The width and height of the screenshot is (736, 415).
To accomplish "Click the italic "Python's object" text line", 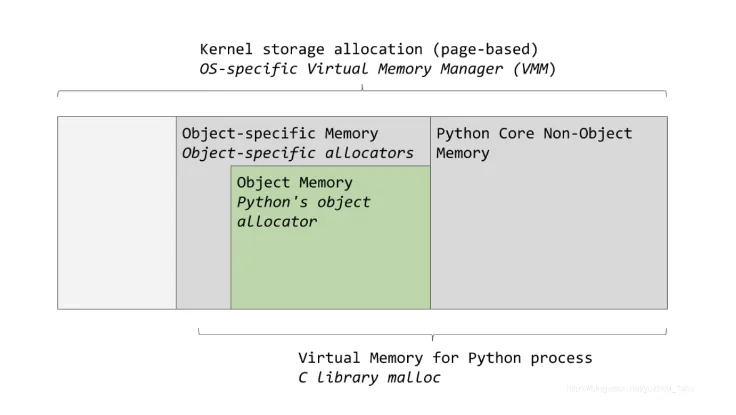I will (303, 202).
